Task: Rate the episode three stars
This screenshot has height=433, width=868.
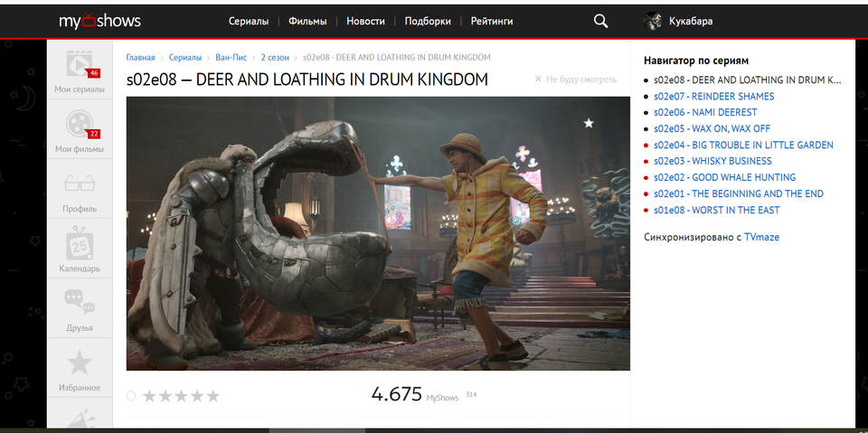Action: [x=181, y=396]
